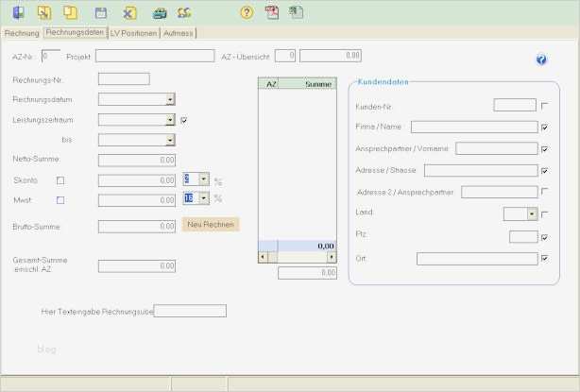This screenshot has width=580, height=392.
Task: Click the refresh arrows toolbar icon
Action: [184, 13]
